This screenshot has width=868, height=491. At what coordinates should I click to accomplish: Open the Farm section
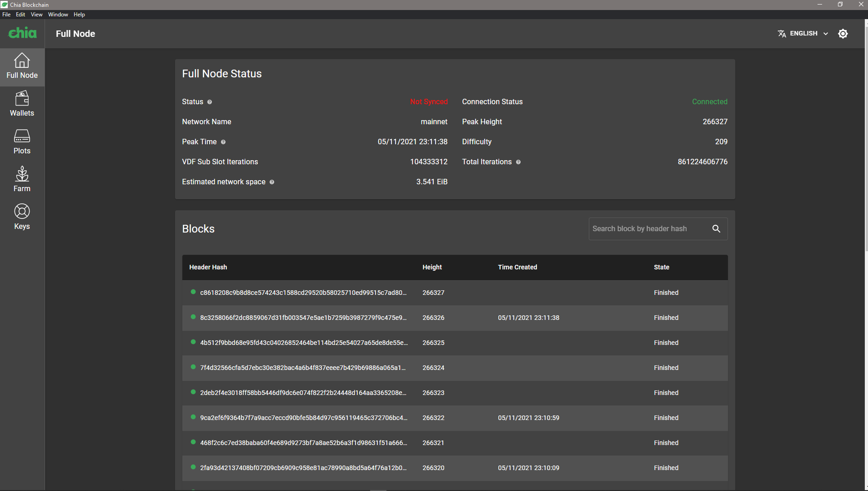[22, 180]
